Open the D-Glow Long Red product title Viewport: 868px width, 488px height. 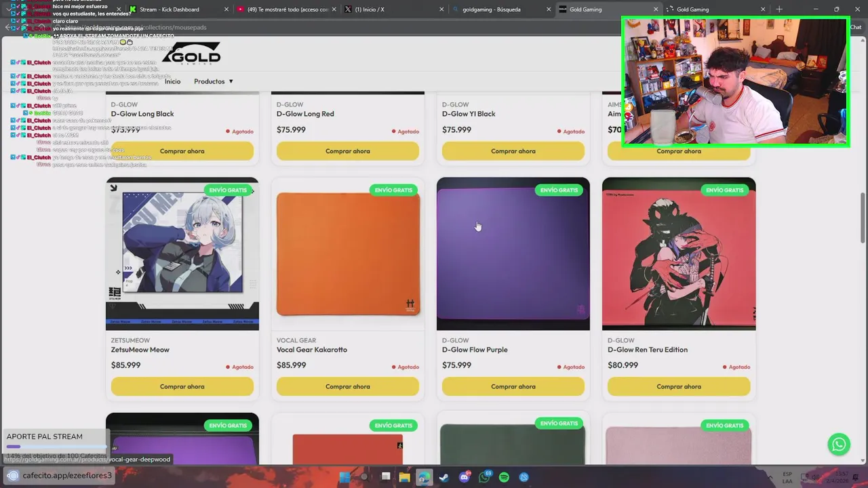[x=305, y=114]
